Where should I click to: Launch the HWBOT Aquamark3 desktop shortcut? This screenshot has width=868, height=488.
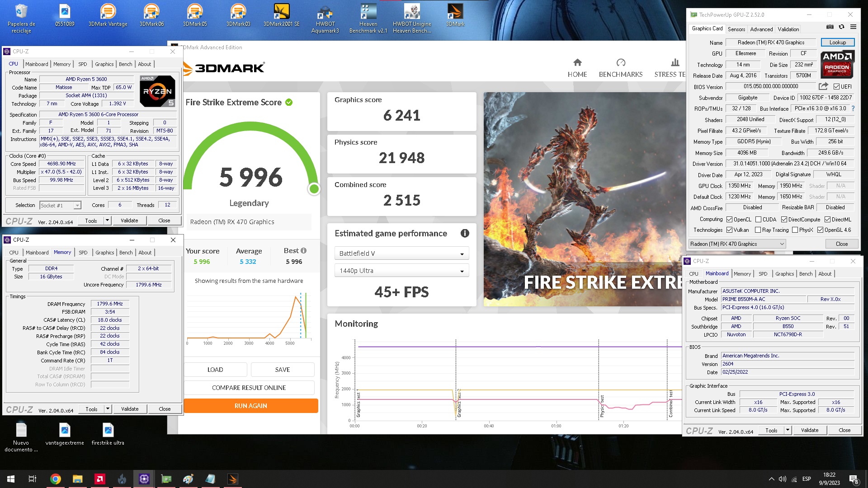(x=325, y=18)
